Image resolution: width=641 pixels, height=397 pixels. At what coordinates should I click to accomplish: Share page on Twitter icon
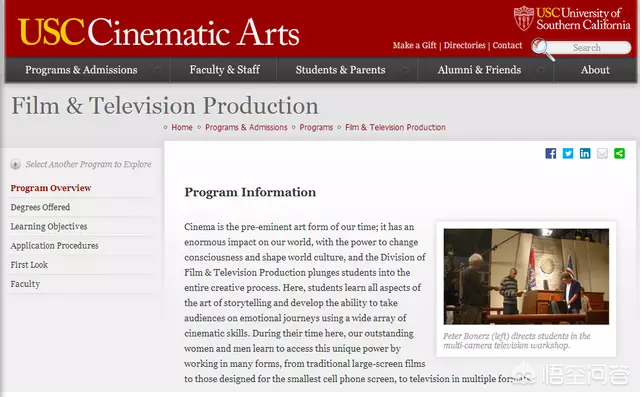pyautogui.click(x=568, y=153)
